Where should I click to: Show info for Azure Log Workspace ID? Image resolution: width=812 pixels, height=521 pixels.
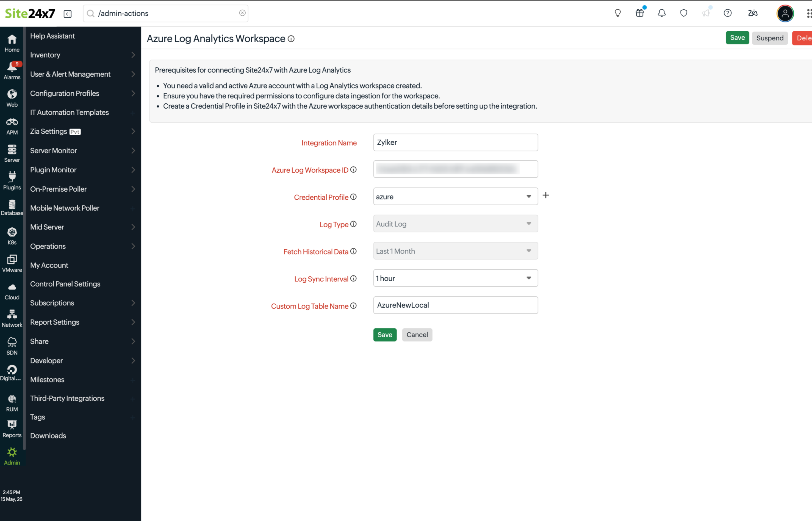tap(353, 169)
